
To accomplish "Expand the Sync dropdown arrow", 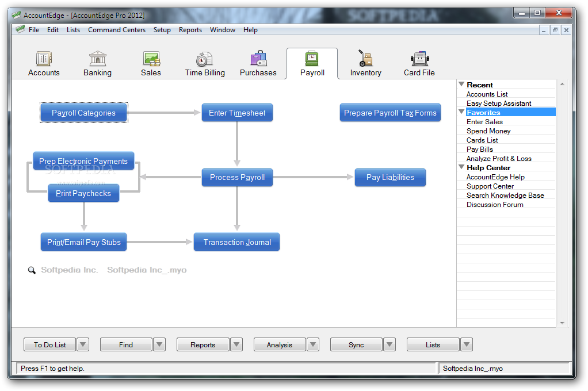I will coord(390,344).
